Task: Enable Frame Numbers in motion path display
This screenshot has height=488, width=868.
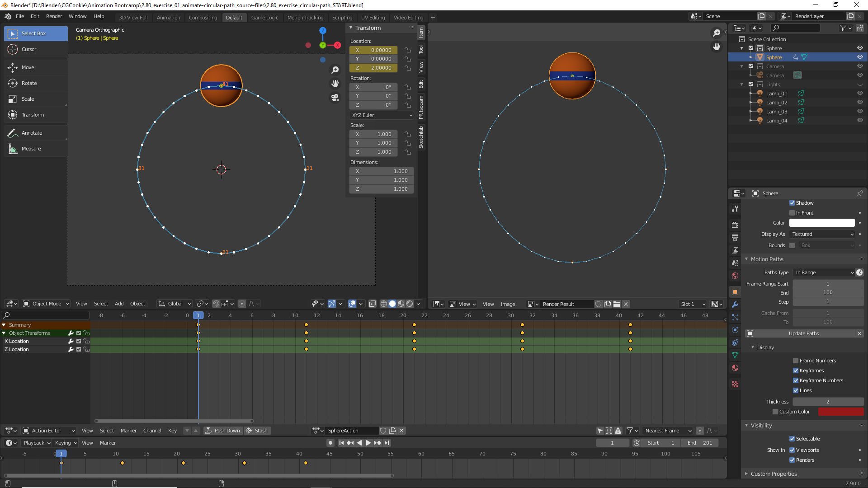Action: [795, 360]
